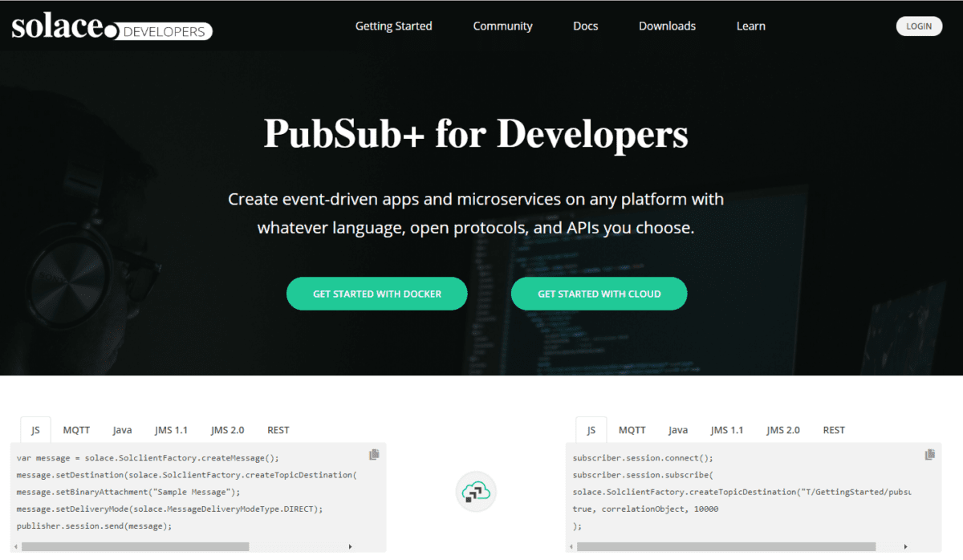Open the Getting Started menu

[x=393, y=26]
